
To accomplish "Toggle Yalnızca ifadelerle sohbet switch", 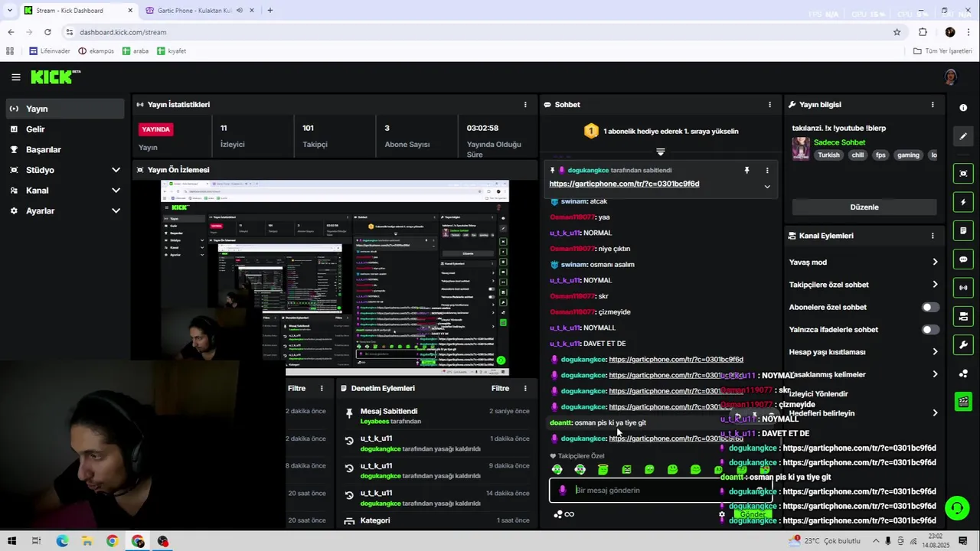I will tap(930, 330).
